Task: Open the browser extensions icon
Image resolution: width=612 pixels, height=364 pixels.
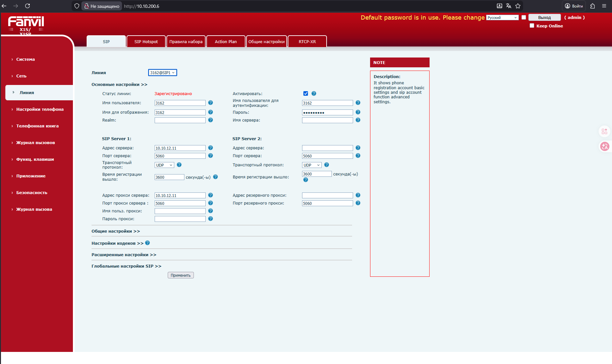Action: (592, 6)
